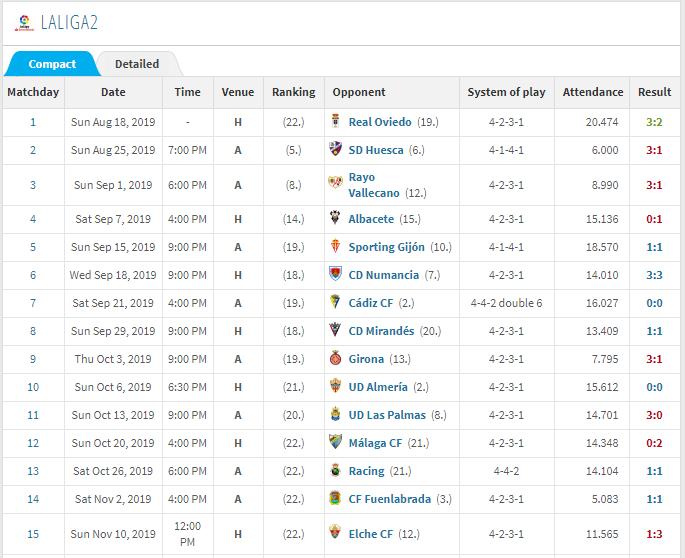Select the date 'Sat Nov 2, 2019'
The image size is (685, 558).
pyautogui.click(x=113, y=499)
